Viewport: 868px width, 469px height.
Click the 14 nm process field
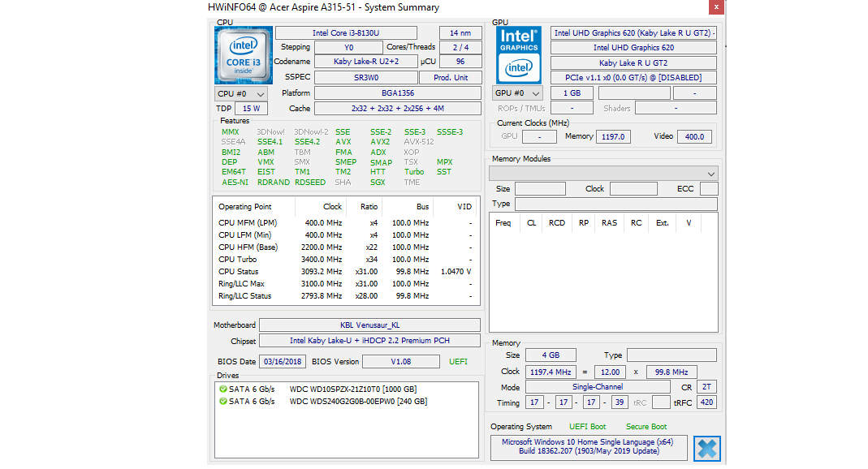tap(460, 32)
